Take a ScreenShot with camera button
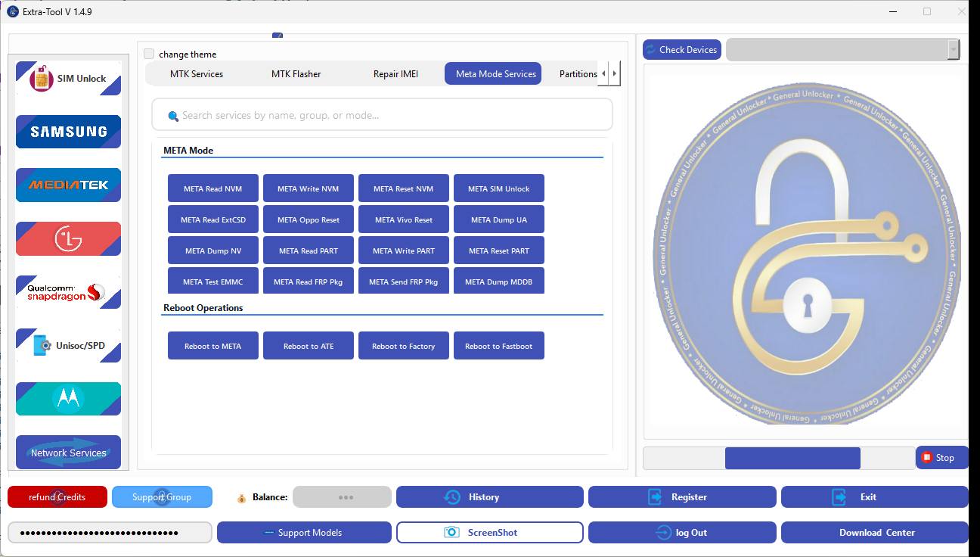Image resolution: width=980 pixels, height=557 pixels. [489, 532]
